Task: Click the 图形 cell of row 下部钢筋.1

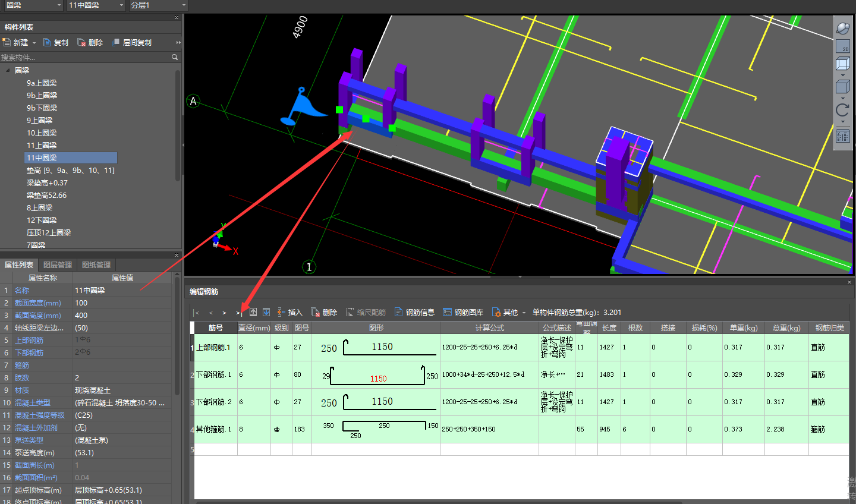Action: click(x=376, y=375)
